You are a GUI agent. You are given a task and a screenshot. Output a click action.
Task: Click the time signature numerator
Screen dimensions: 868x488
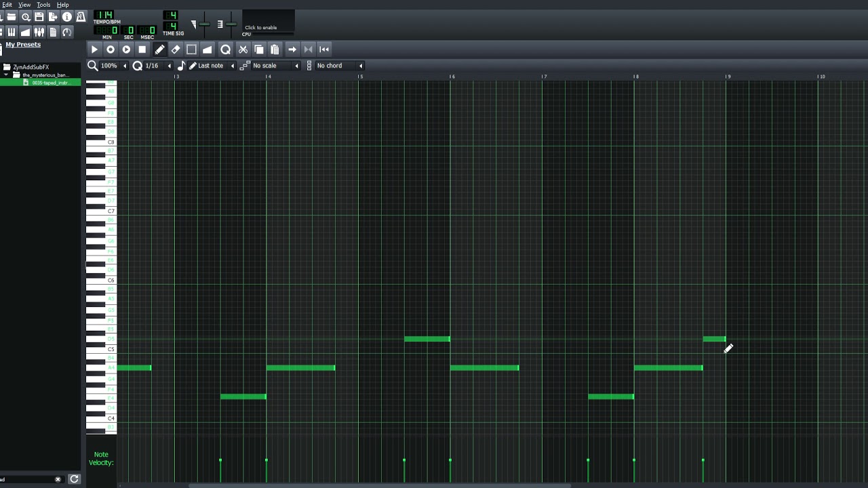172,16
